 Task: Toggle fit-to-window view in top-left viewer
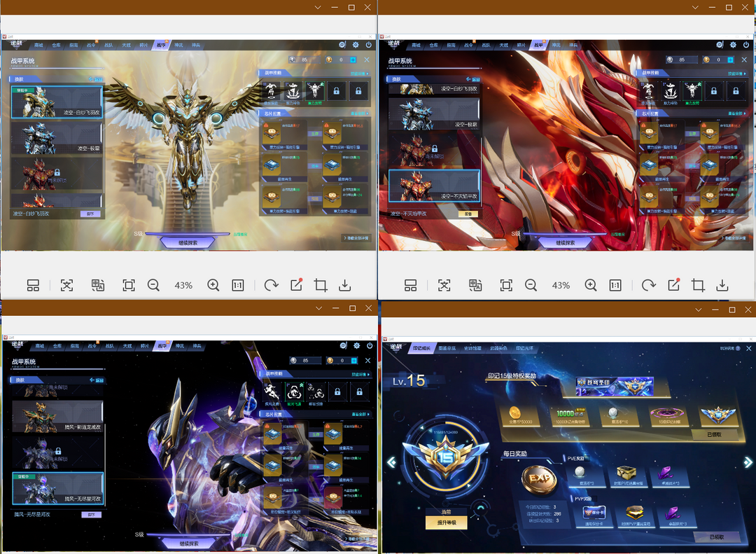[128, 285]
